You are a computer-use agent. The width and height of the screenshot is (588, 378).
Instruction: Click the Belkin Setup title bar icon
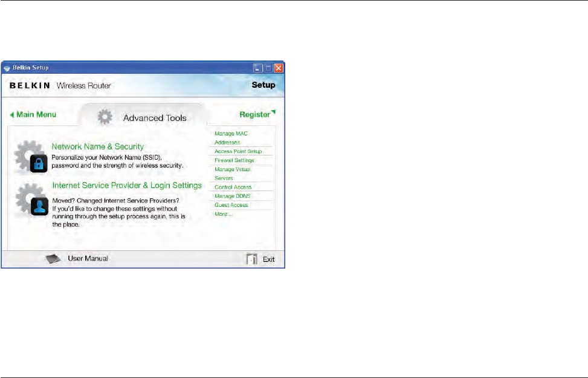point(7,68)
